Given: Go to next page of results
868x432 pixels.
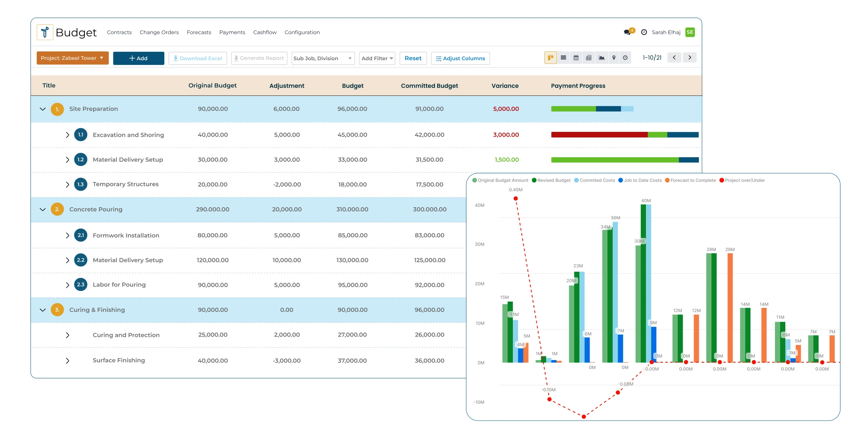Looking at the screenshot, I should click(x=689, y=58).
